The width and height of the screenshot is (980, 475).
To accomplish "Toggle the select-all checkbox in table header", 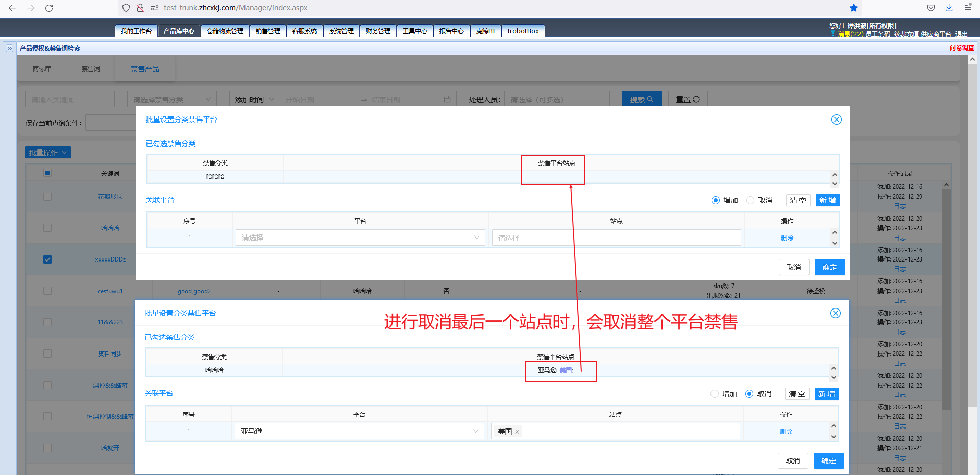I will point(47,173).
